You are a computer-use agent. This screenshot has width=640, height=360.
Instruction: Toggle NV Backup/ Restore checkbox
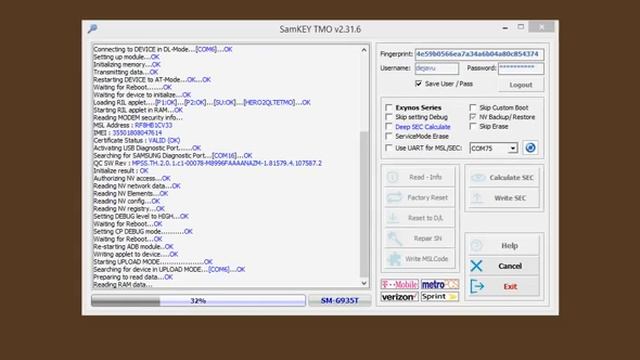pyautogui.click(x=473, y=117)
